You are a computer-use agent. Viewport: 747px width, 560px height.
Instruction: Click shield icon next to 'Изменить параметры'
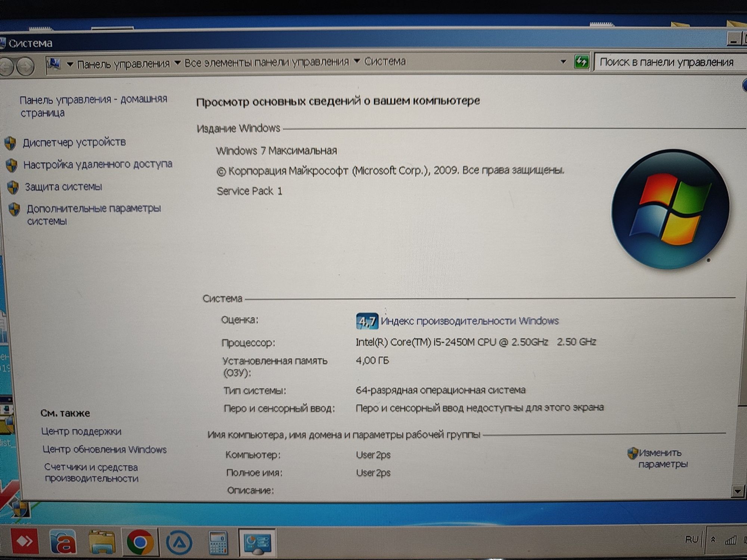pyautogui.click(x=632, y=453)
